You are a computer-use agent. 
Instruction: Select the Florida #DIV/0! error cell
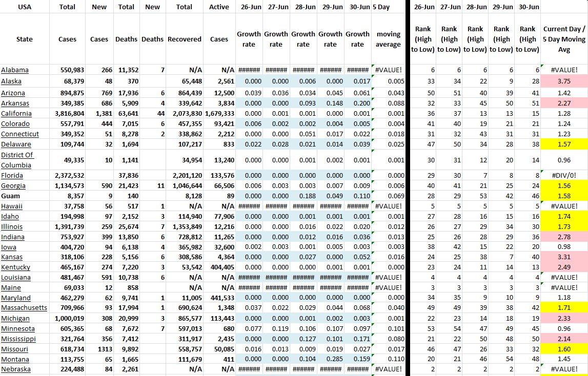tap(564, 175)
